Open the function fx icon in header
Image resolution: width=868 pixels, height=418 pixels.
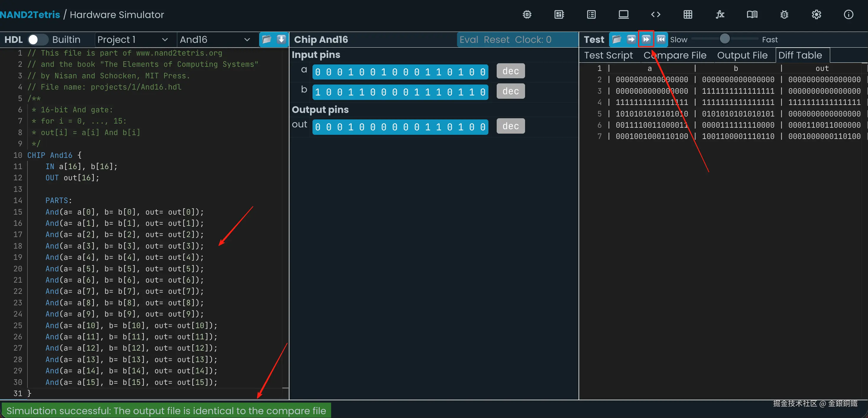[720, 14]
